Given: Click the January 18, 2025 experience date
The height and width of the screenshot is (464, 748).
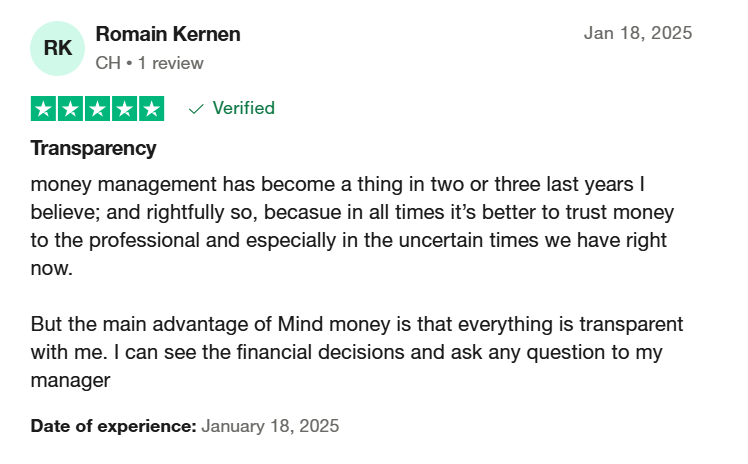Looking at the screenshot, I should coord(270,426).
